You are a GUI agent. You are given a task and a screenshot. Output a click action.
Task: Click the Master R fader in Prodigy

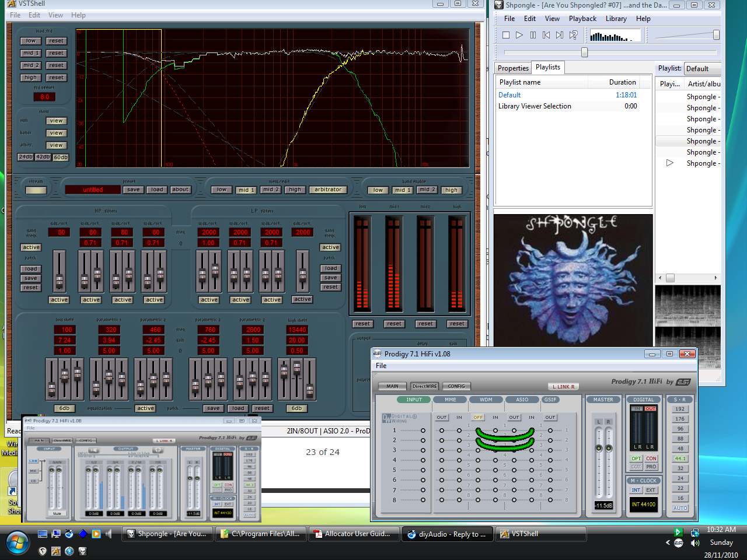pos(609,448)
